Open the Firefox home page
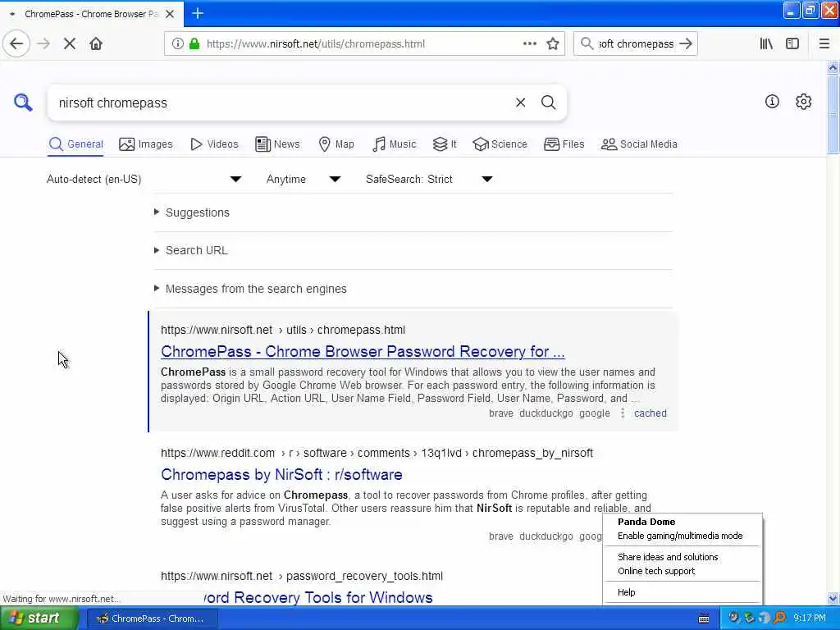Screen dimensions: 840x630 pos(96,43)
